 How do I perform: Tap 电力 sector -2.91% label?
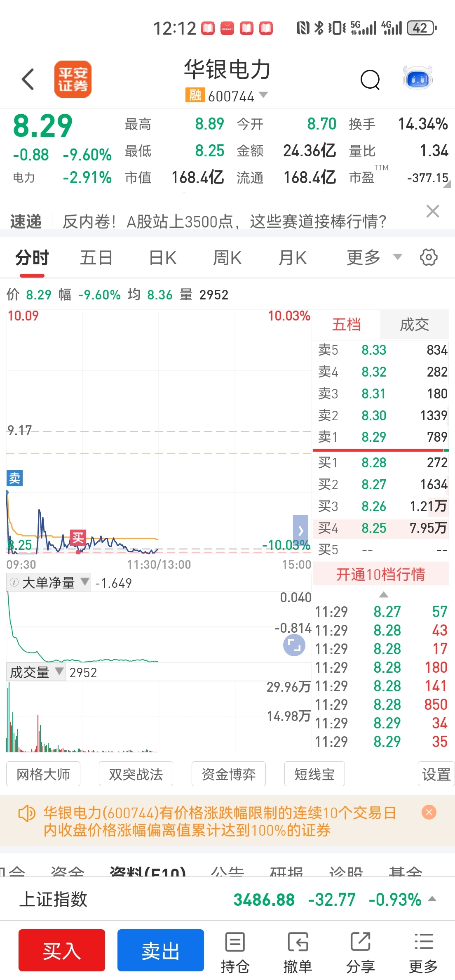[62, 177]
